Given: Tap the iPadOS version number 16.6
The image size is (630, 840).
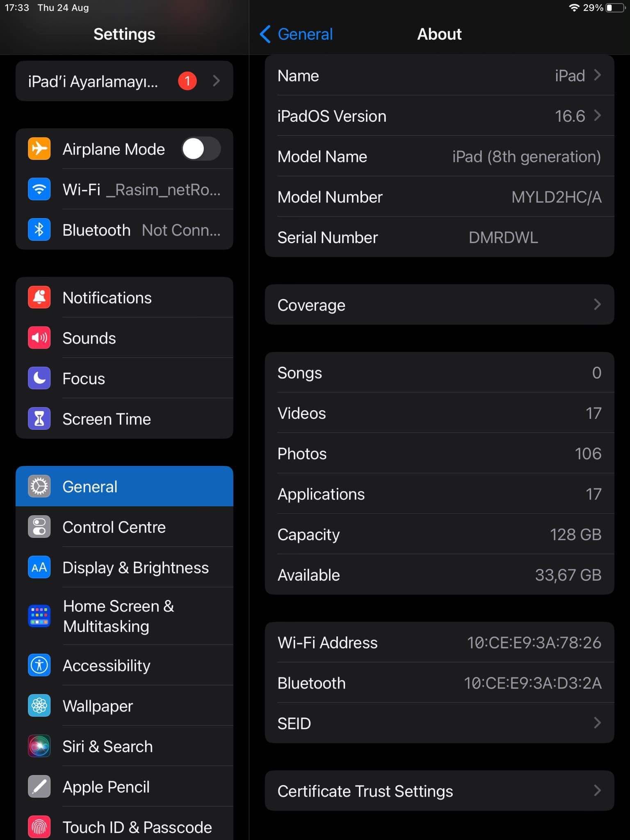Looking at the screenshot, I should click(570, 116).
